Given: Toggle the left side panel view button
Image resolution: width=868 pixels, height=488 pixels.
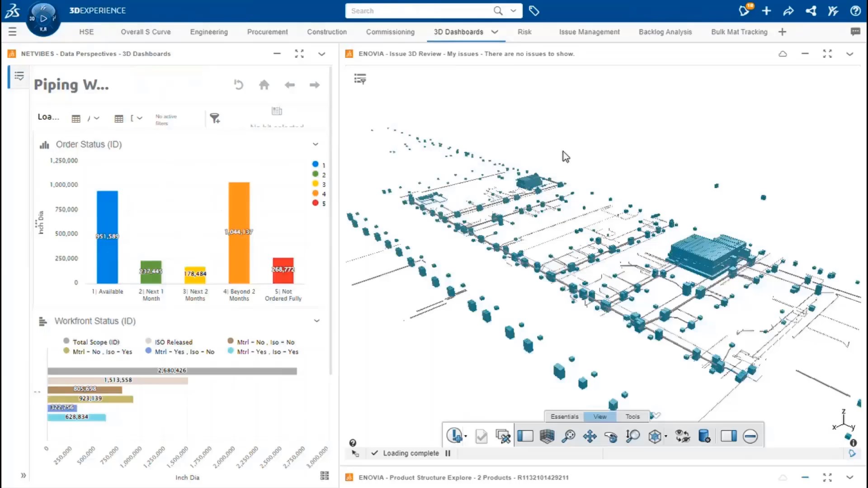Looking at the screenshot, I should tap(525, 436).
